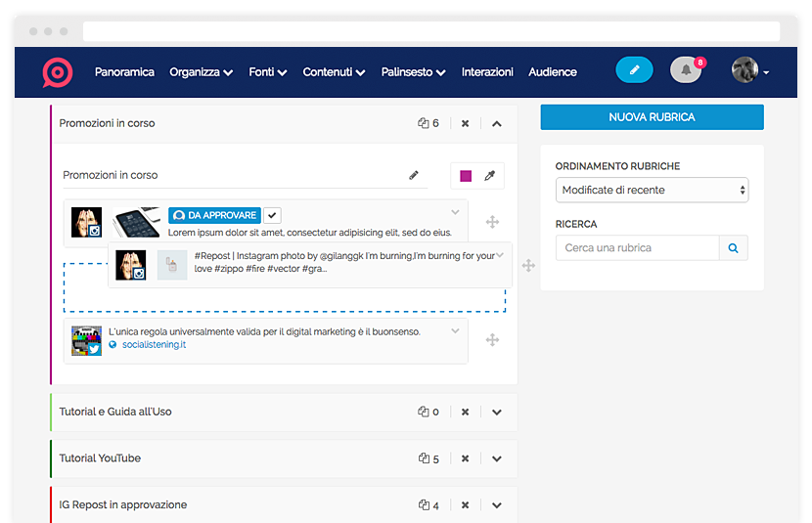
Task: Edit the Promozioni in corso title pencil
Action: (413, 175)
